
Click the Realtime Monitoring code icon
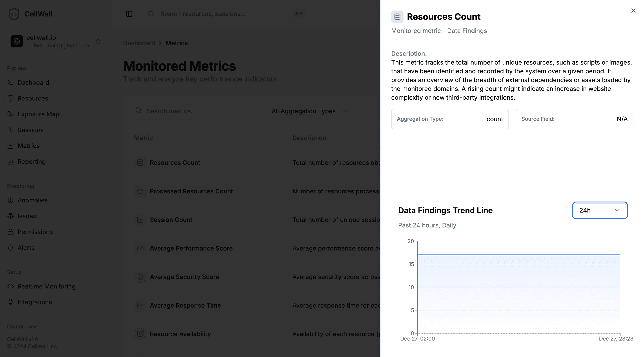coord(11,286)
